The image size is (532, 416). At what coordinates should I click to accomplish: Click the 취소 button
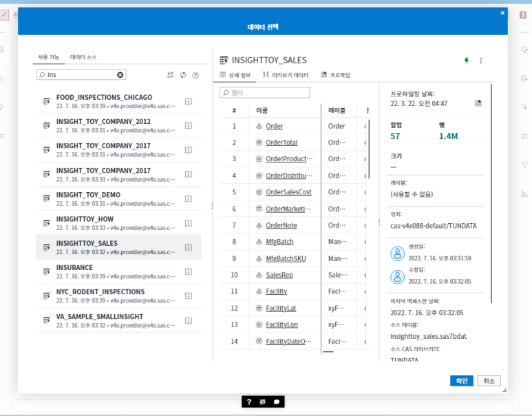[x=489, y=381]
